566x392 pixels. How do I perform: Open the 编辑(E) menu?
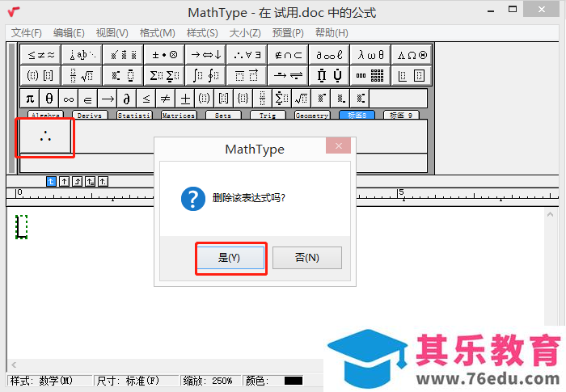coord(69,33)
